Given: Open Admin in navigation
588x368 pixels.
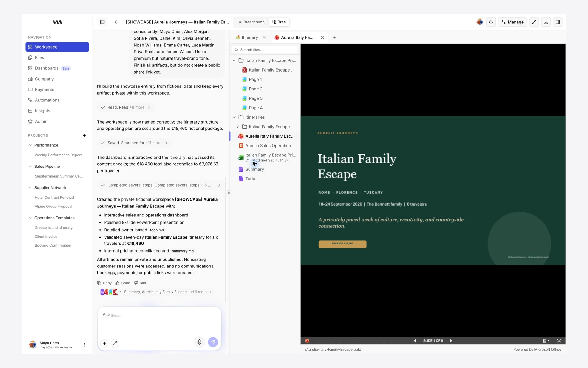Looking at the screenshot, I should (57, 121).
